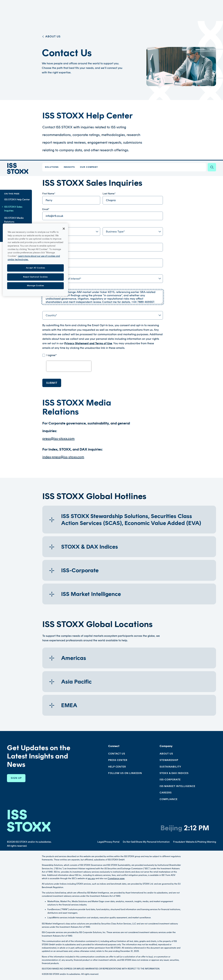Click plus icon beside ISS Market Intelligence
The image size is (223, 980).
52,594
